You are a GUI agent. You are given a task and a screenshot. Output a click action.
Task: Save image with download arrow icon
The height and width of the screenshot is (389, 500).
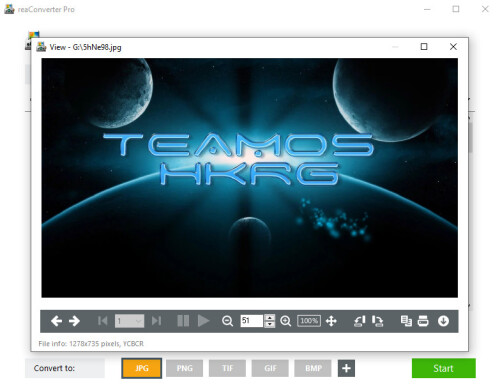[443, 321]
